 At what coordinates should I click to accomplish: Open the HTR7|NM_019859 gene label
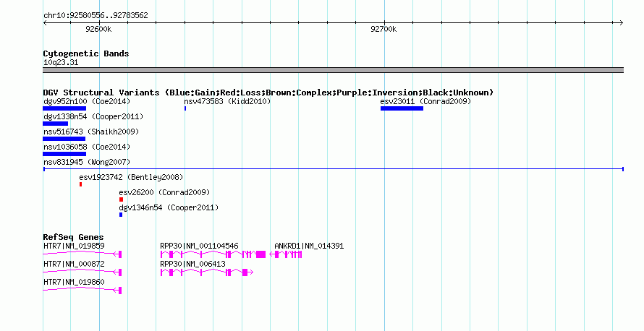[x=74, y=246]
